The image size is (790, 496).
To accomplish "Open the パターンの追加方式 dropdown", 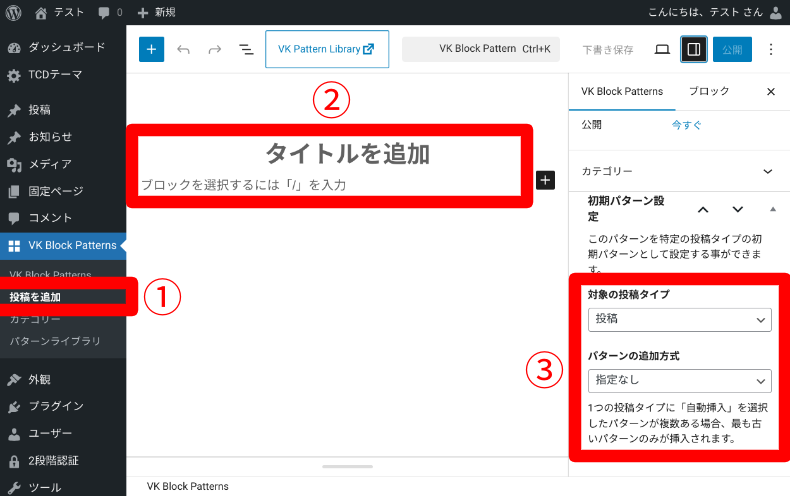I will point(680,381).
